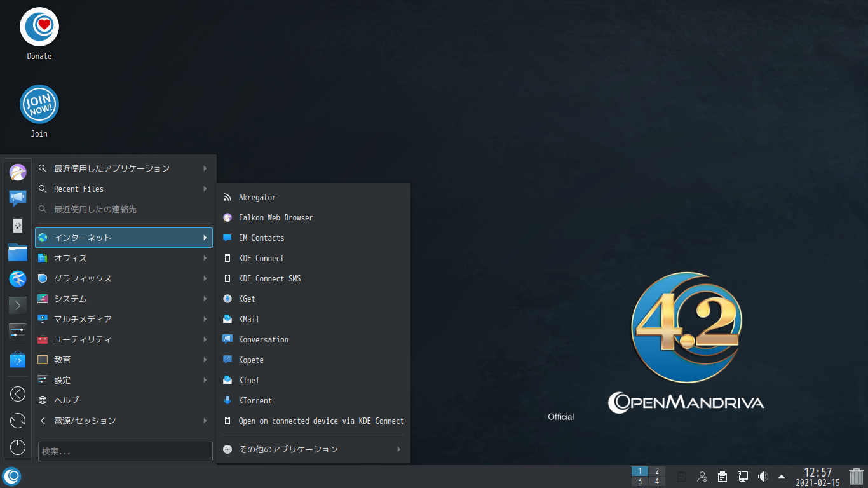The image size is (868, 488).
Task: Open the 教育 category
Action: [124, 360]
